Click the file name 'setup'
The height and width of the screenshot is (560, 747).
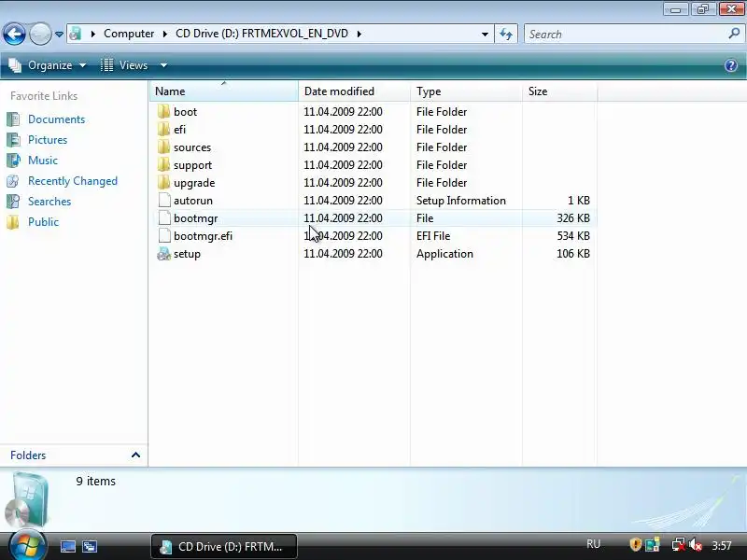click(x=188, y=254)
